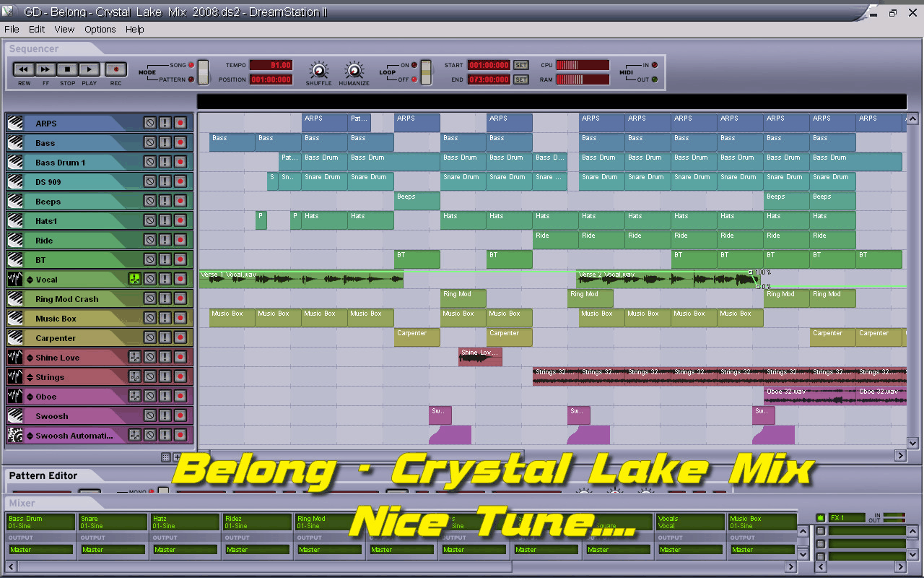Viewport: 924px width, 578px height.
Task: Click the Play transport button
Action: (89, 69)
